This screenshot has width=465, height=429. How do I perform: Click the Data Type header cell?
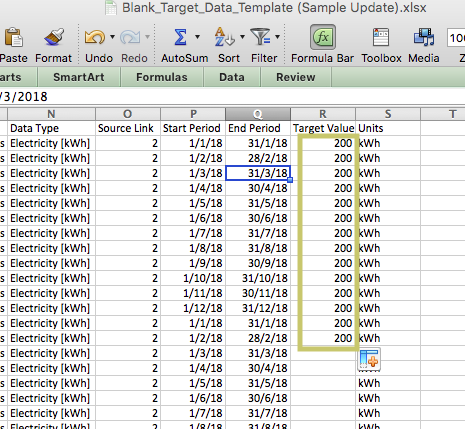(51, 128)
